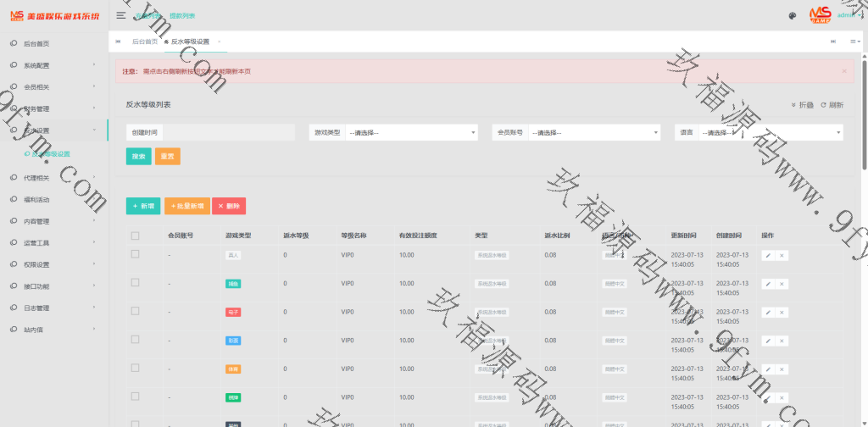Image resolution: width=868 pixels, height=427 pixels.
Task: Click the tab options menu icon at far right
Action: (x=854, y=41)
